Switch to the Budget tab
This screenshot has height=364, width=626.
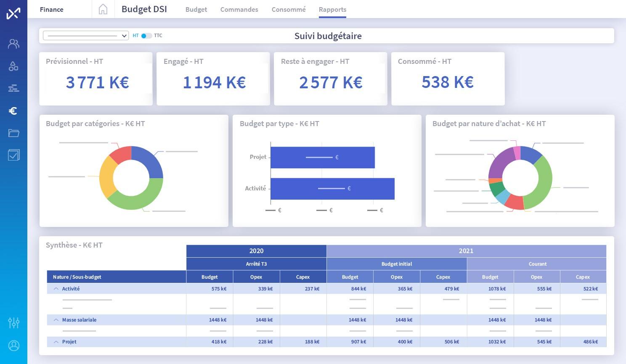click(196, 9)
